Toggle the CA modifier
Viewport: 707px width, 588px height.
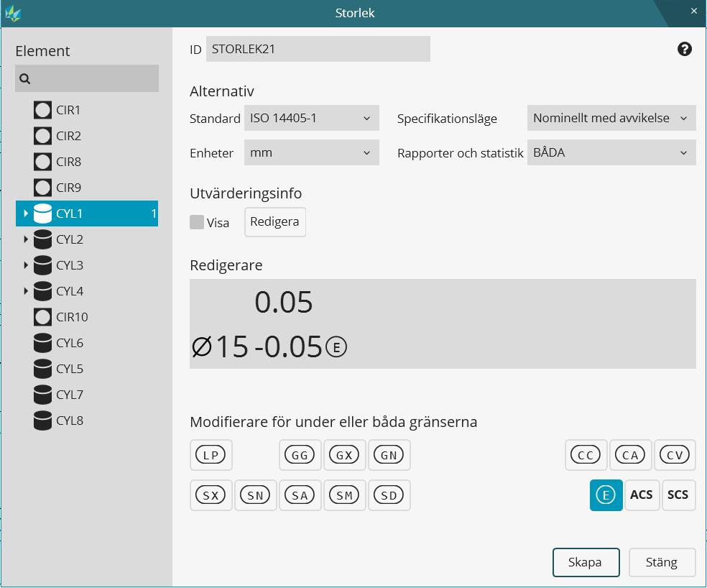point(630,455)
